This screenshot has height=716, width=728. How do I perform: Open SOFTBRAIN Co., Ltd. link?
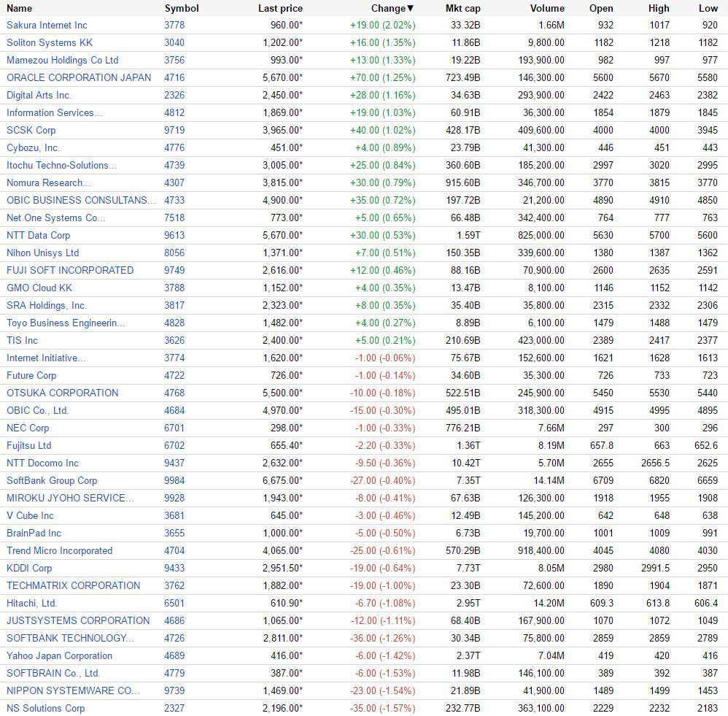point(53,673)
